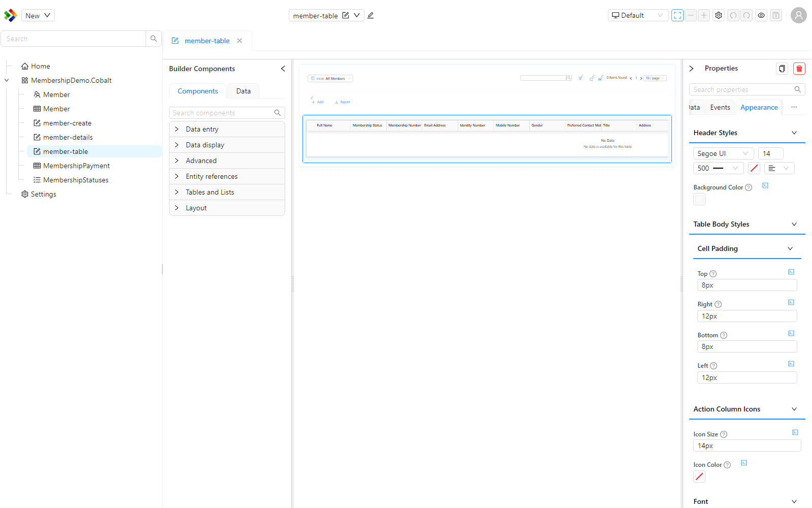Click the app logo in the top-left corner
The height and width of the screenshot is (508, 812).
pos(10,15)
